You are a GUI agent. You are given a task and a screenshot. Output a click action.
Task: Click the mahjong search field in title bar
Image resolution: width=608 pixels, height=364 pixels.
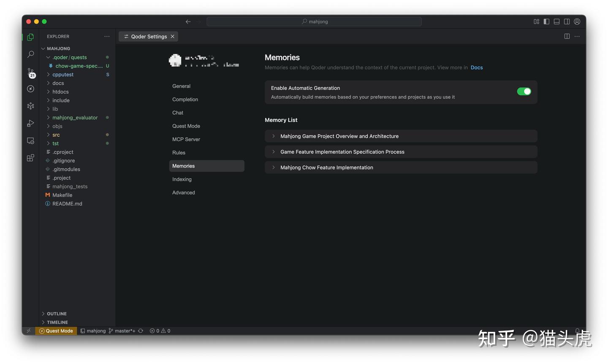point(314,22)
